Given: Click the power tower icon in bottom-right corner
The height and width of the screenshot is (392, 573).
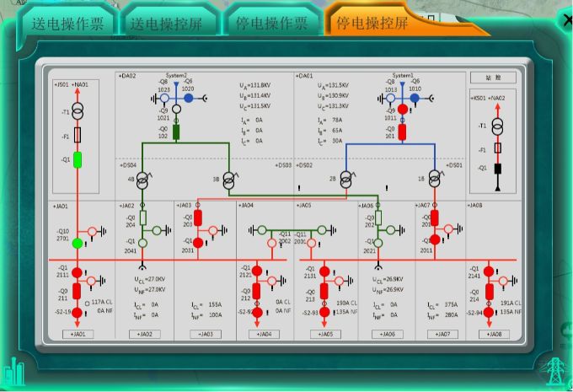Looking at the screenshot, I should coord(556,372).
